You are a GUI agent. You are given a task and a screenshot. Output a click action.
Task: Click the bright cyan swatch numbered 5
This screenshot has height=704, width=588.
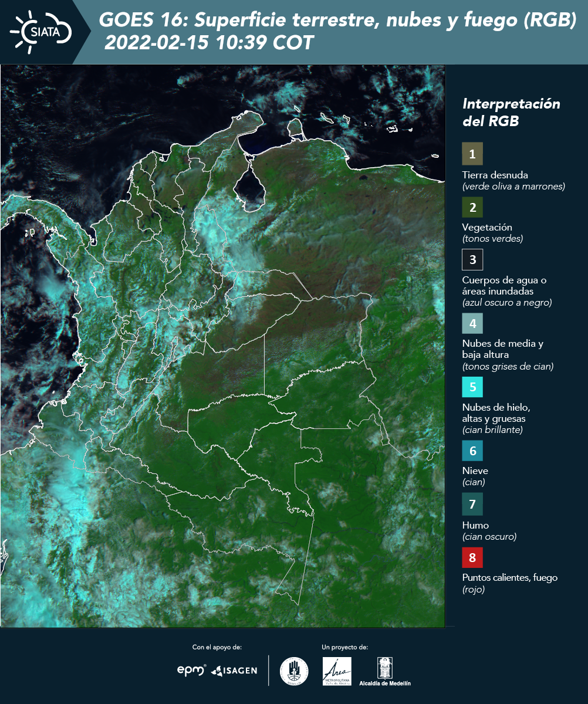coord(472,388)
